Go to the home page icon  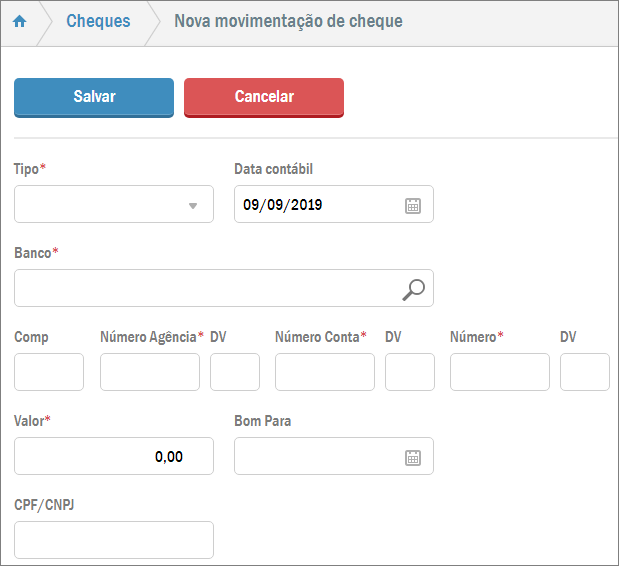19,22
